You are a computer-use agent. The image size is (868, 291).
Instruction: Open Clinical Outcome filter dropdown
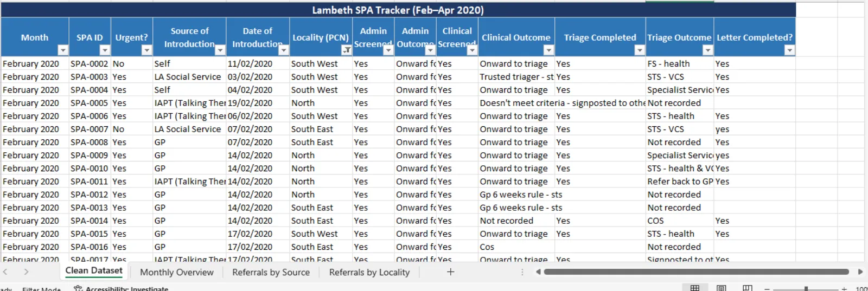[x=548, y=50]
